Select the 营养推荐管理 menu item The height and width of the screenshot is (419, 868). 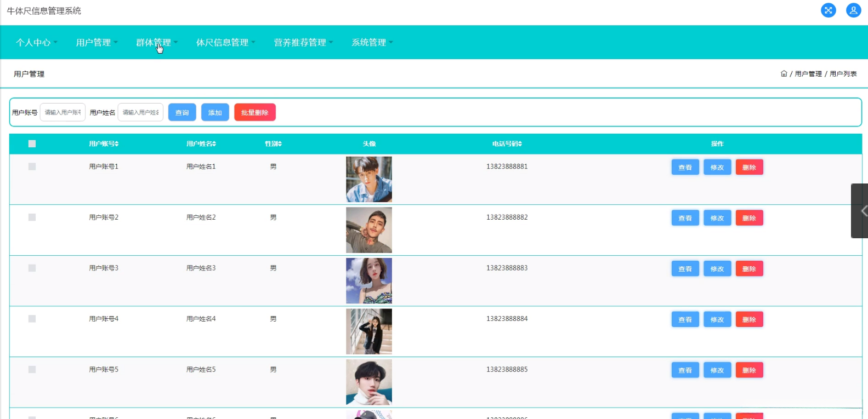(303, 42)
